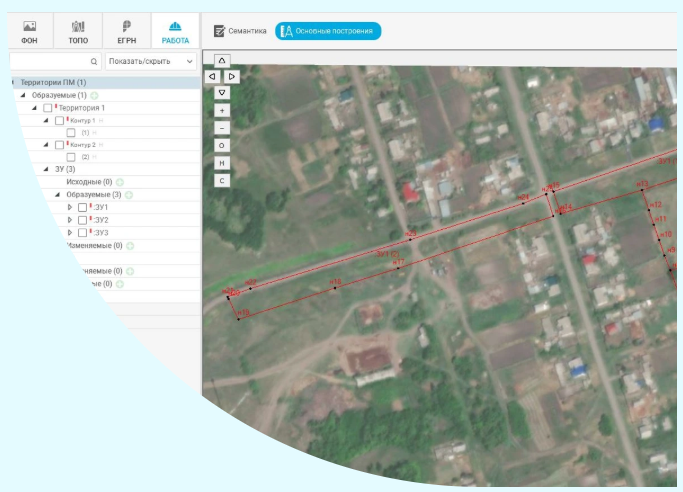Click the search magnifier icon
This screenshot has width=683, height=492.
[x=94, y=61]
